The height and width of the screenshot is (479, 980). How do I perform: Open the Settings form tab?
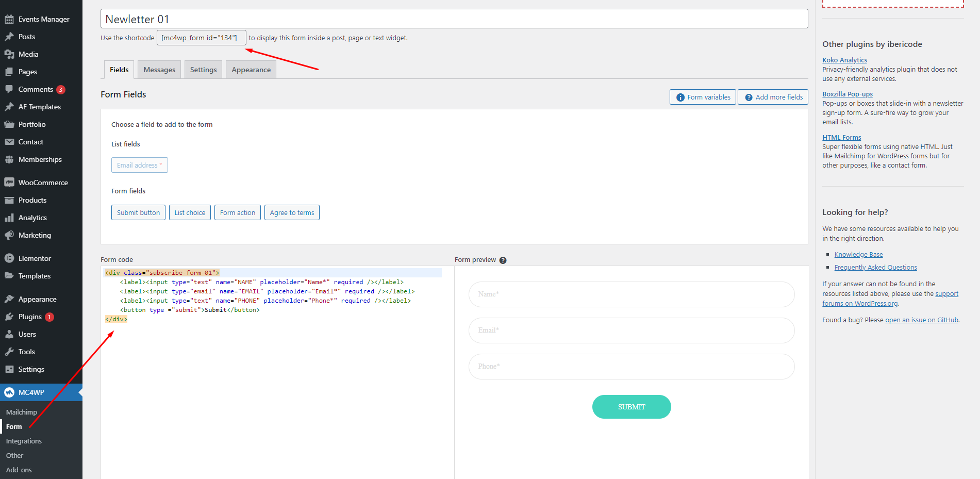click(x=203, y=70)
